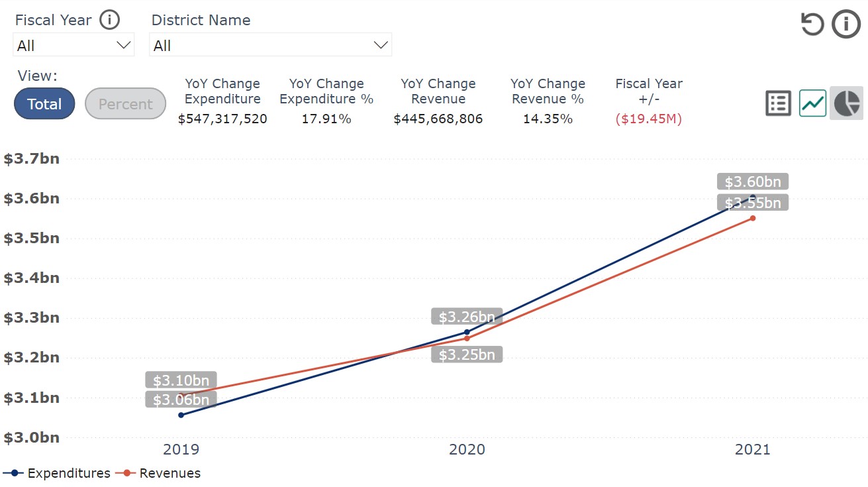Click the info icon beside Fiscal Year

tap(109, 20)
